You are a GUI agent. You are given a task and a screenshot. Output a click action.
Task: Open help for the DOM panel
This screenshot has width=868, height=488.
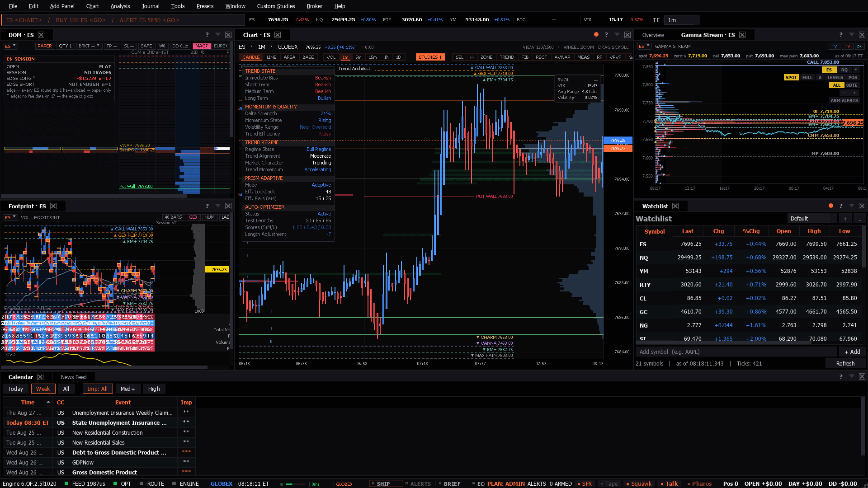point(207,35)
